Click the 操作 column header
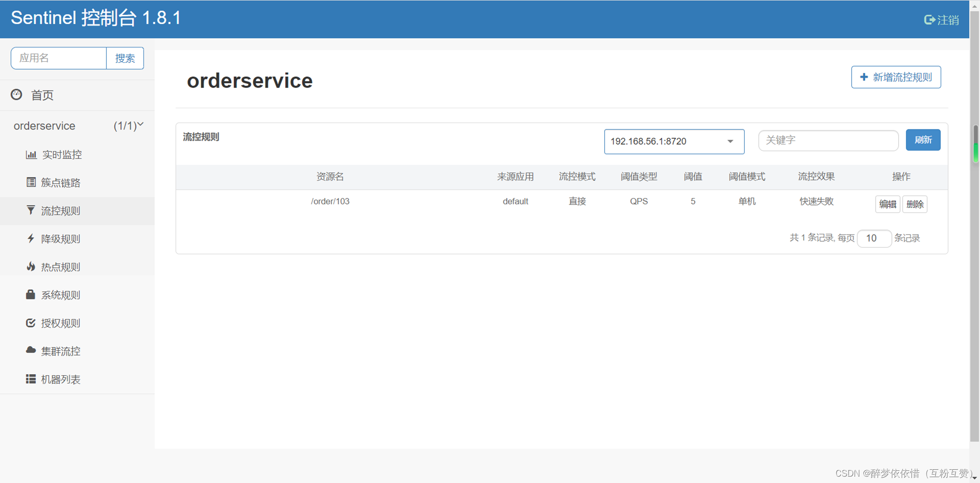 901,177
